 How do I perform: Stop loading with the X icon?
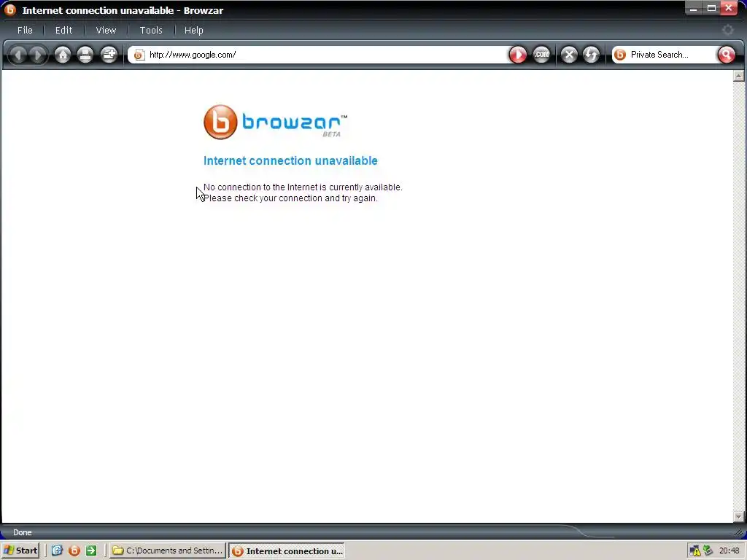[569, 55]
